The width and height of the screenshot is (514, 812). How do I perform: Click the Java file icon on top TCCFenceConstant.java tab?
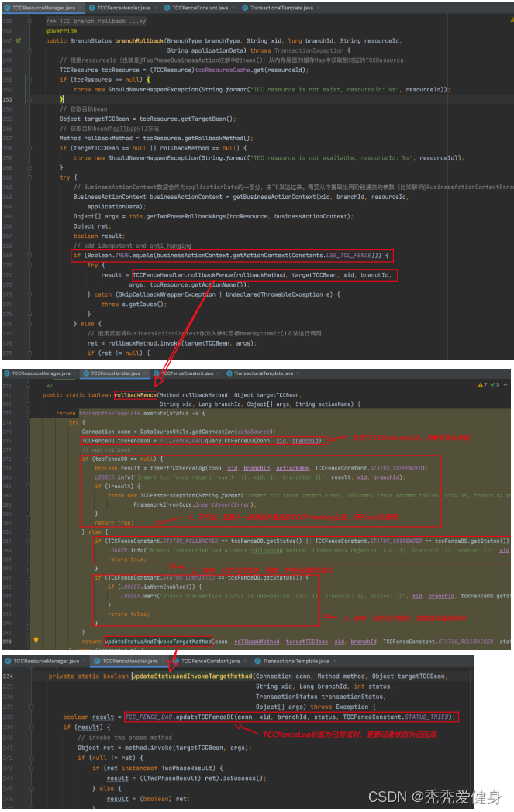[x=167, y=8]
